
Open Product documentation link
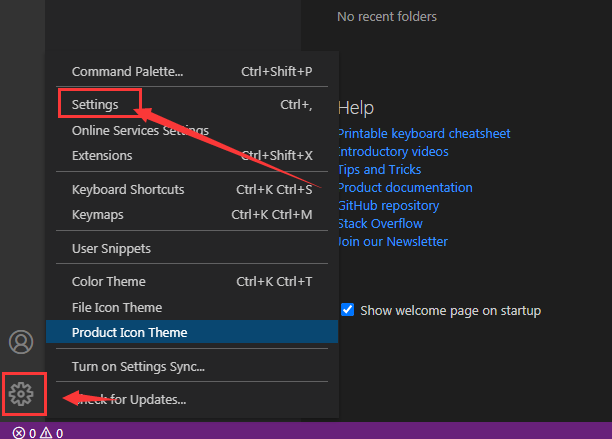point(405,187)
